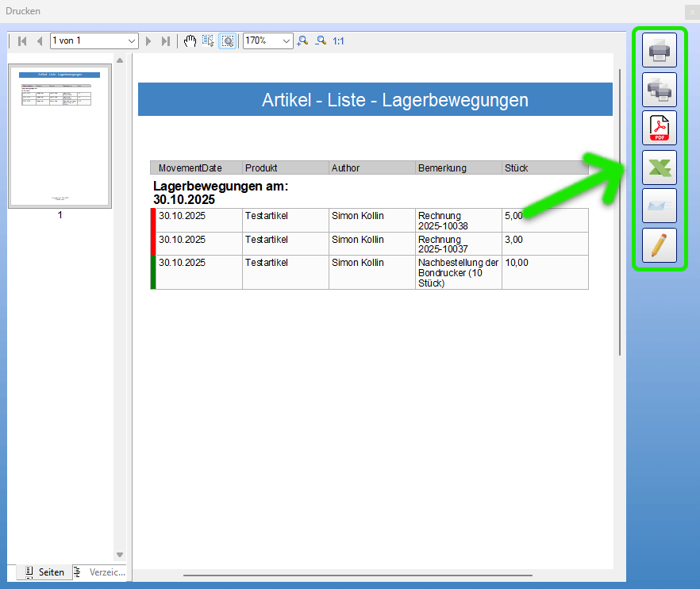Click the zoom out magnifier icon
The height and width of the screenshot is (589, 700).
[x=320, y=40]
